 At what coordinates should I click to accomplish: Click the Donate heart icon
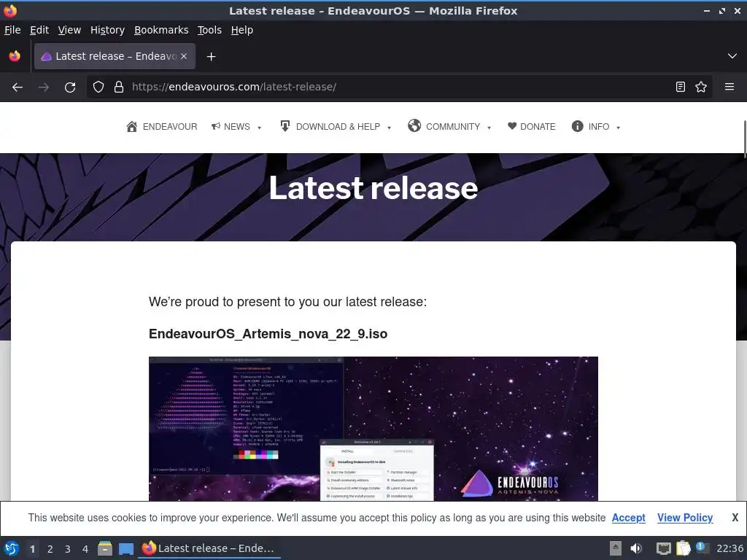pos(512,126)
